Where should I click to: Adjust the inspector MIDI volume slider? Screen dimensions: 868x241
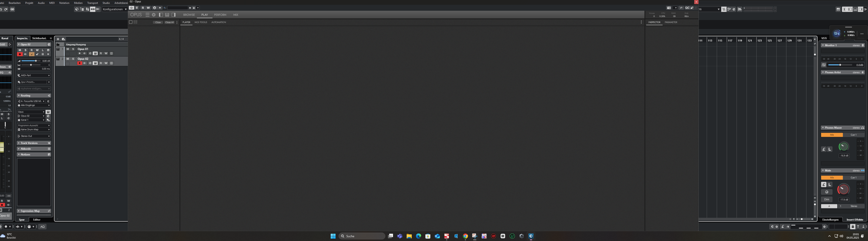(31, 61)
